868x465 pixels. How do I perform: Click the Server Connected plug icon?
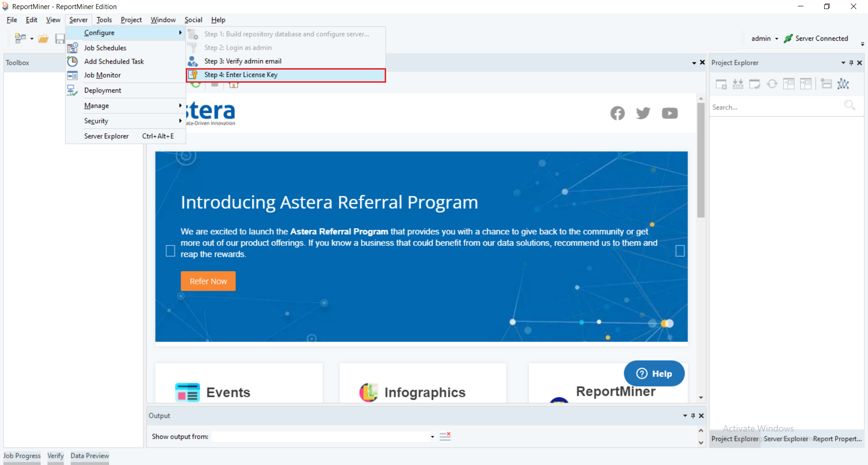(x=788, y=38)
